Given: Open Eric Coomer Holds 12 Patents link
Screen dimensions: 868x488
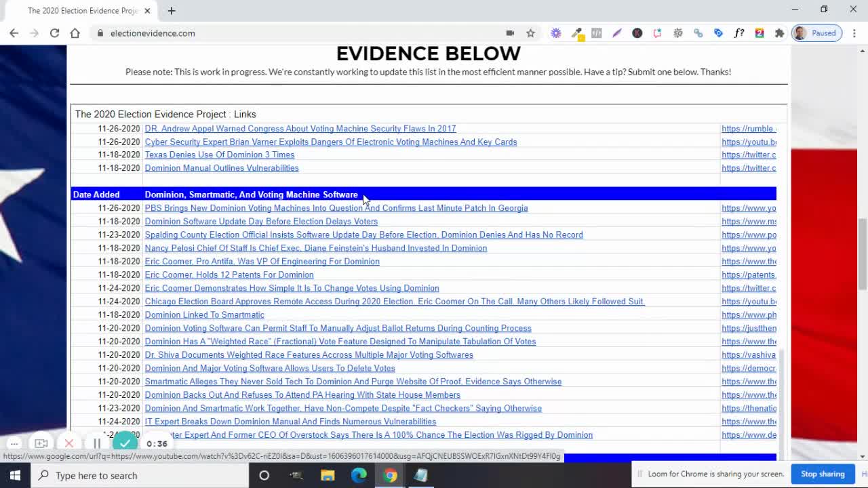Looking at the screenshot, I should point(229,274).
